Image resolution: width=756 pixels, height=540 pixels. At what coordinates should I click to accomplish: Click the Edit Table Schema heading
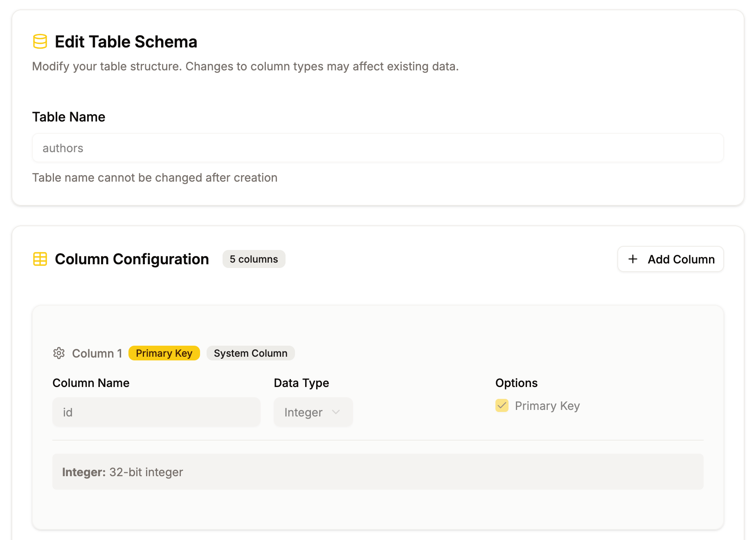(x=126, y=42)
